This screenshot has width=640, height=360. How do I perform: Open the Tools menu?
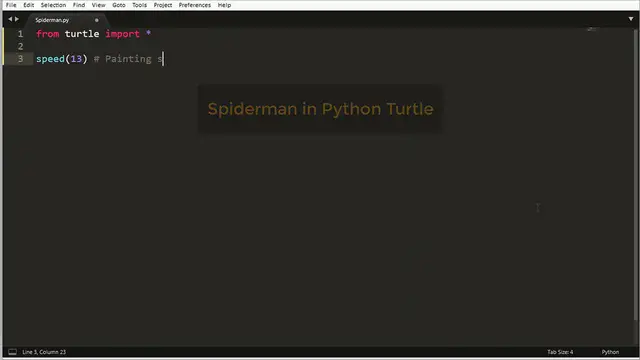click(139, 5)
